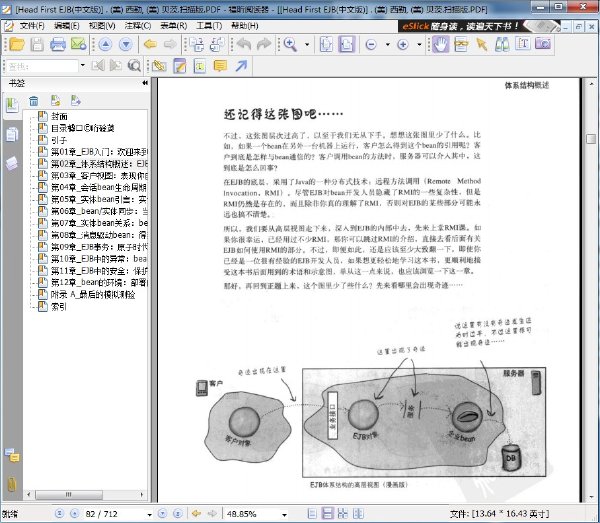Viewport: 600px width, 523px height.
Task: Open the bookmarks panel tab icon
Action: [x=12, y=104]
